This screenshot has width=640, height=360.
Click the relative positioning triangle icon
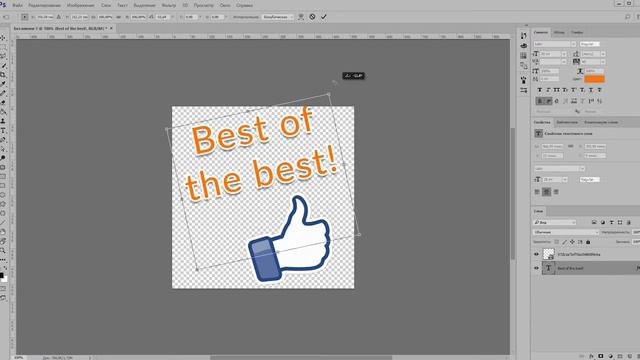point(59,17)
